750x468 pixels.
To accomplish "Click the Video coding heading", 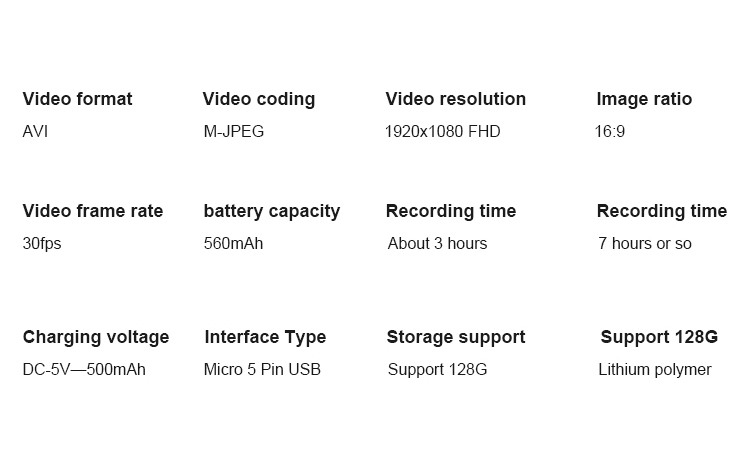I will [x=259, y=100].
